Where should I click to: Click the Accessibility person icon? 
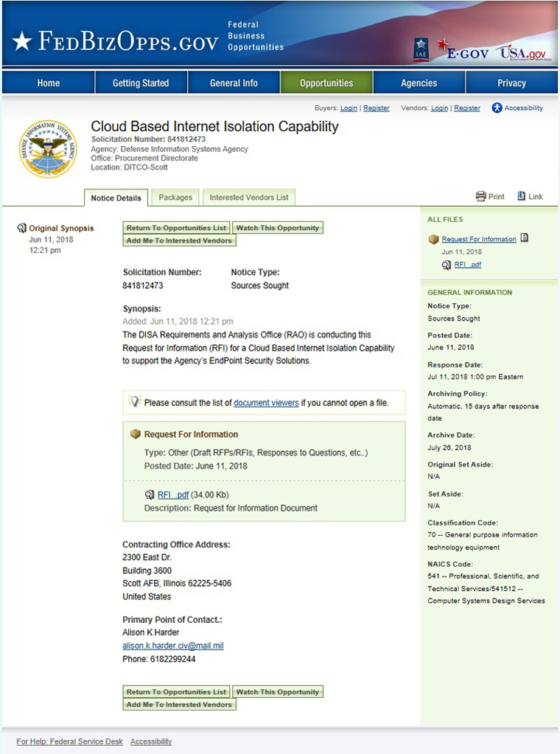point(497,108)
